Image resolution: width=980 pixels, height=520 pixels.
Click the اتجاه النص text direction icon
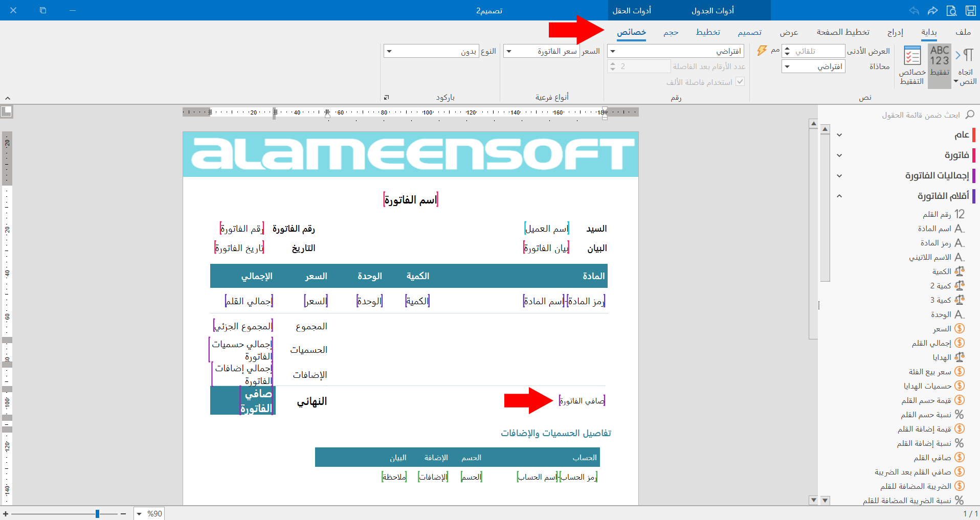966,65
